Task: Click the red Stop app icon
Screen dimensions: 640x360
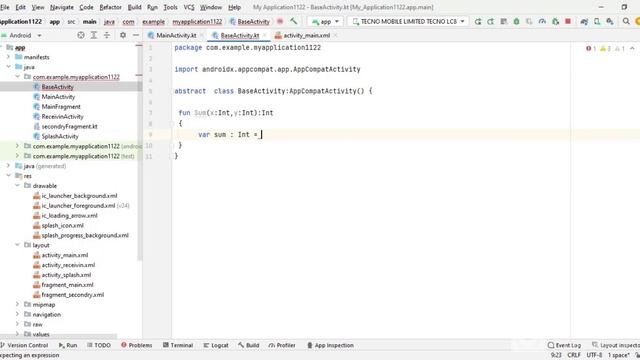Action: point(568,21)
